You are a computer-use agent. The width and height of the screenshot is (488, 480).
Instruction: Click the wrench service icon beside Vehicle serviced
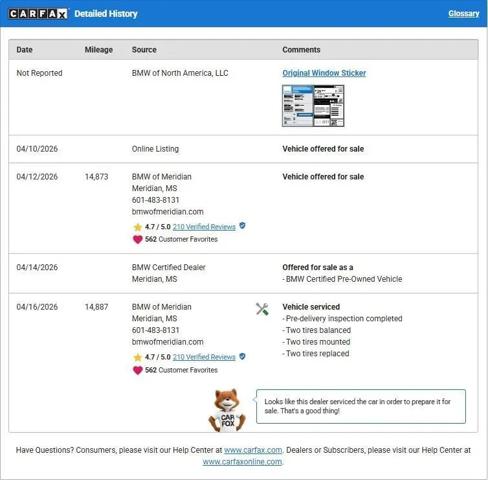tap(262, 309)
